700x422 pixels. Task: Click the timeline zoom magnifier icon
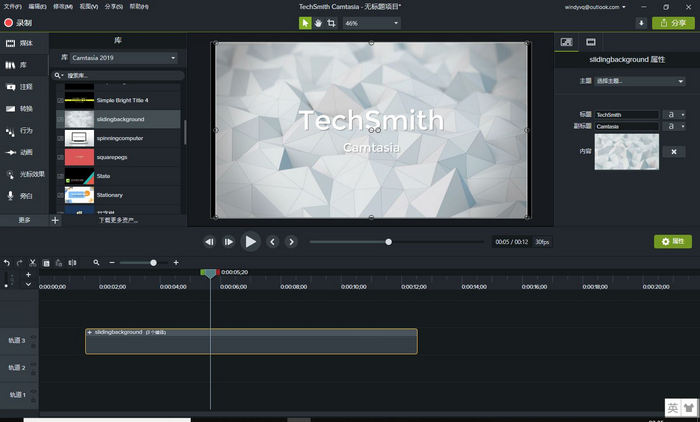[96, 263]
